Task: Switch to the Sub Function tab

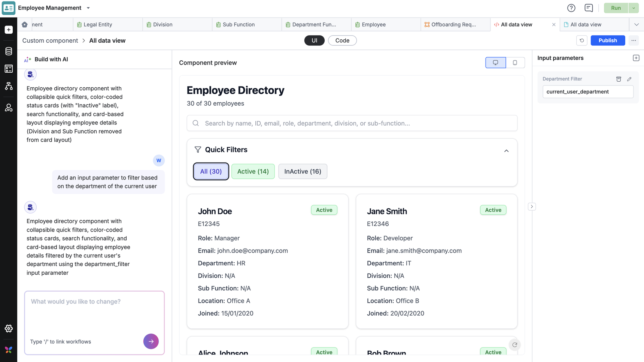Action: coord(239,24)
